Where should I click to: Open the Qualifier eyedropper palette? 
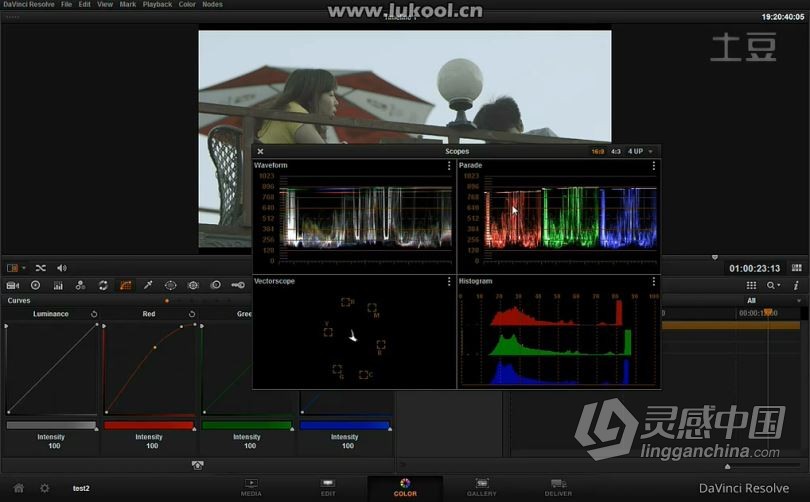[148, 285]
